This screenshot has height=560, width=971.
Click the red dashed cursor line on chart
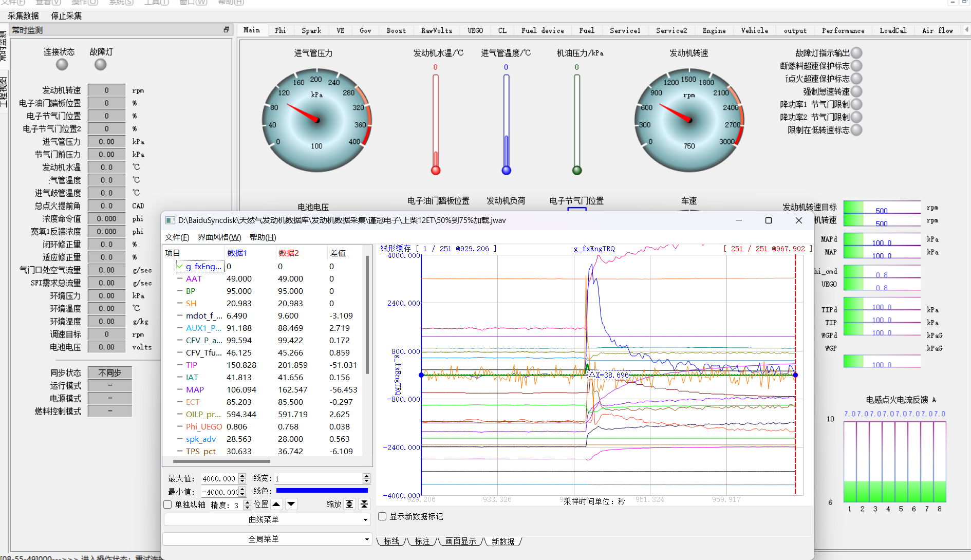[795, 375]
